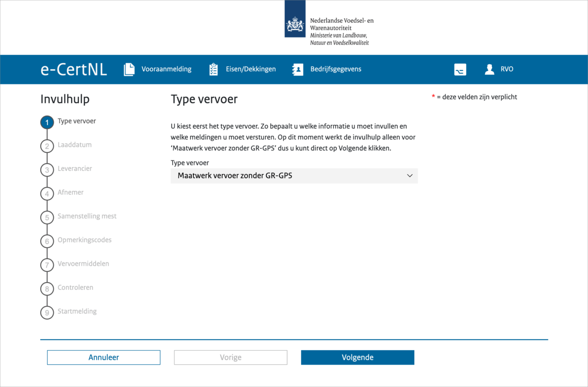Click the dropdown chevron beside Type vervoer
The width and height of the screenshot is (588, 387).
point(410,176)
